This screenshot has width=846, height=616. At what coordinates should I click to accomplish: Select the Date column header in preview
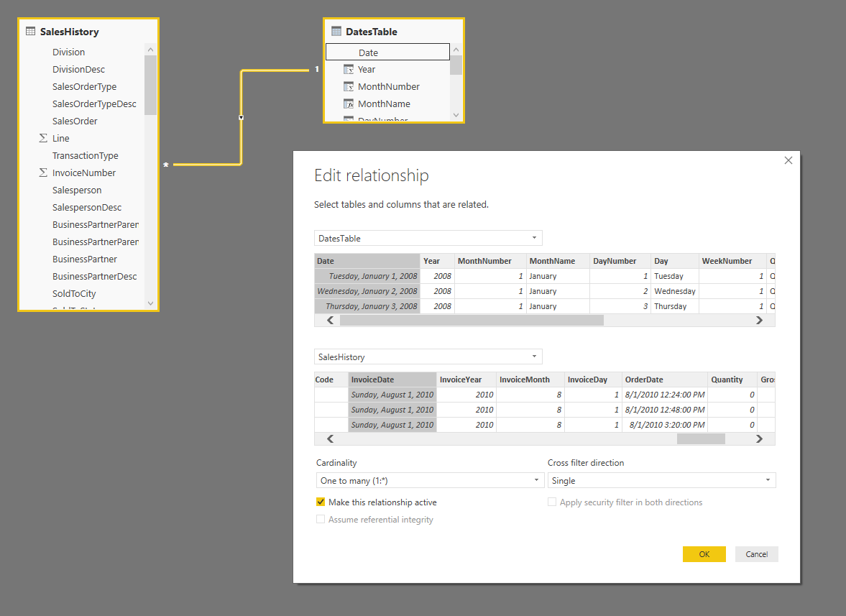(367, 260)
